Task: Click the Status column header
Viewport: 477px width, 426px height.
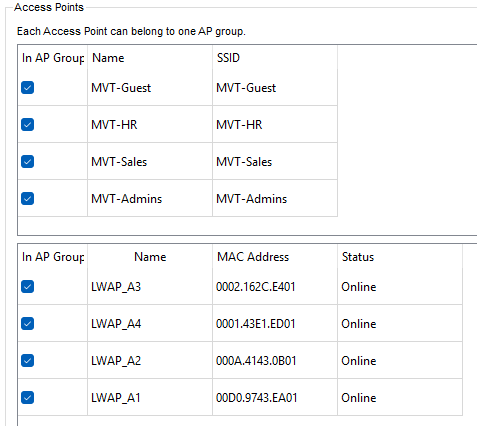Action: (x=400, y=257)
